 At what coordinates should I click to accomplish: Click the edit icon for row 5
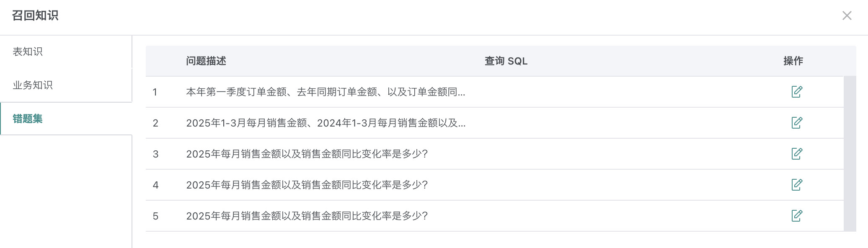(x=797, y=216)
